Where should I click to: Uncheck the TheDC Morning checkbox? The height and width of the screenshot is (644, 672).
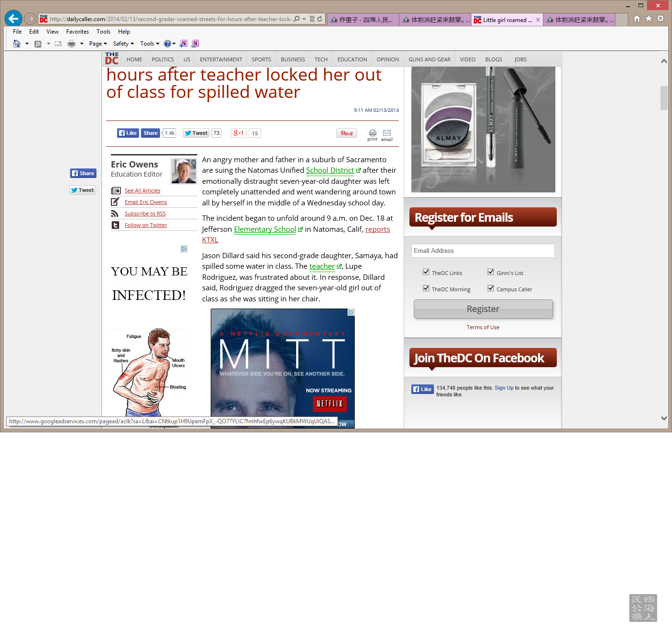(x=426, y=288)
